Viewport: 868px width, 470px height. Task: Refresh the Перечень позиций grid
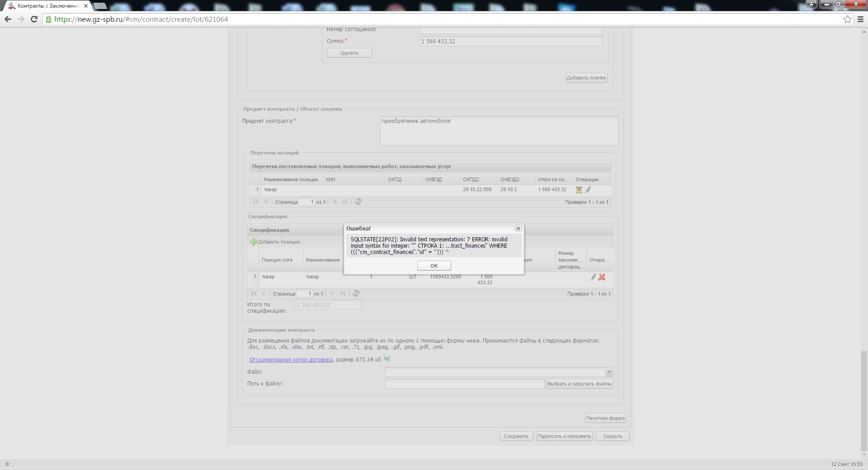(x=359, y=202)
